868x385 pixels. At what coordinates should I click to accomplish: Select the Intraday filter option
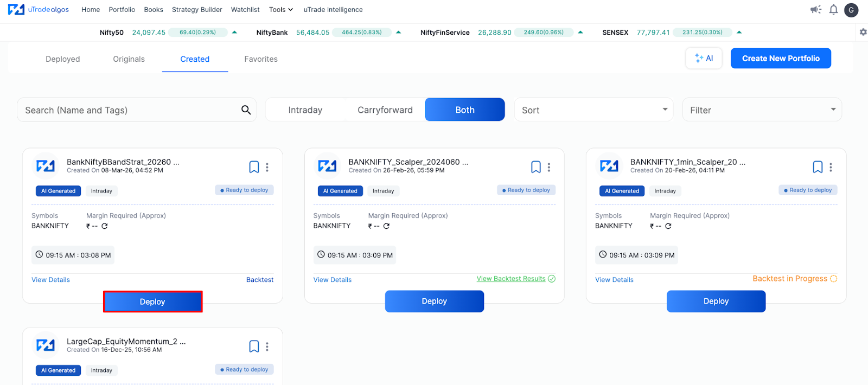click(x=305, y=110)
